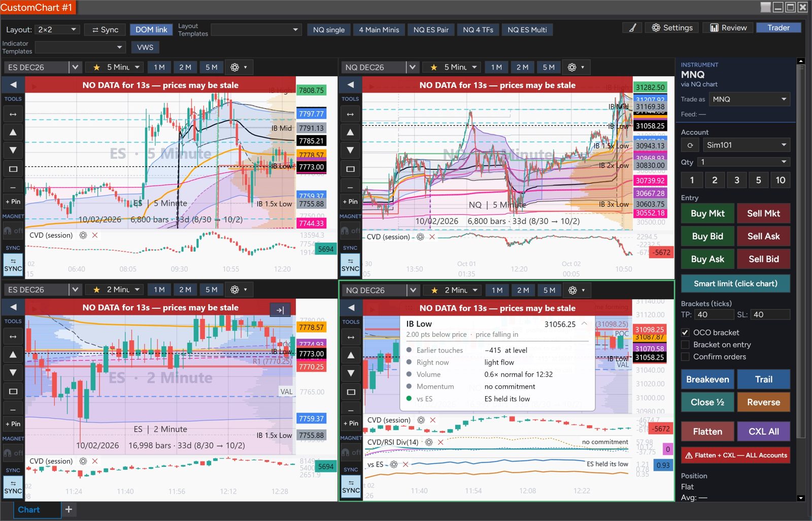812x521 pixels.
Task: Click the Flatten button
Action: click(707, 432)
